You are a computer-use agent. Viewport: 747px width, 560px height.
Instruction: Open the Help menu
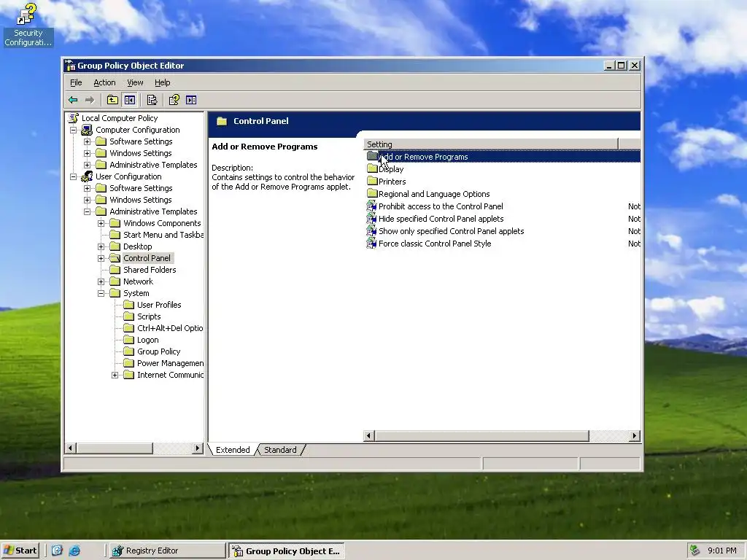163,82
